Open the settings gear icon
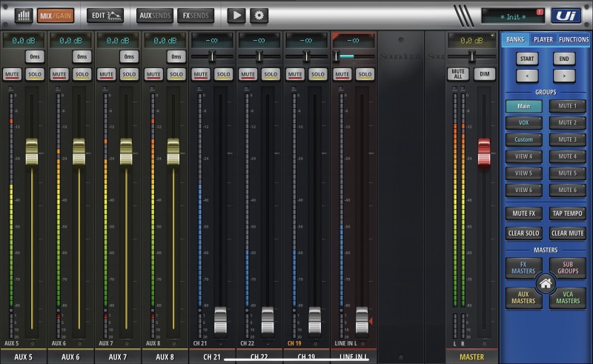This screenshot has width=593, height=364. pyautogui.click(x=259, y=15)
